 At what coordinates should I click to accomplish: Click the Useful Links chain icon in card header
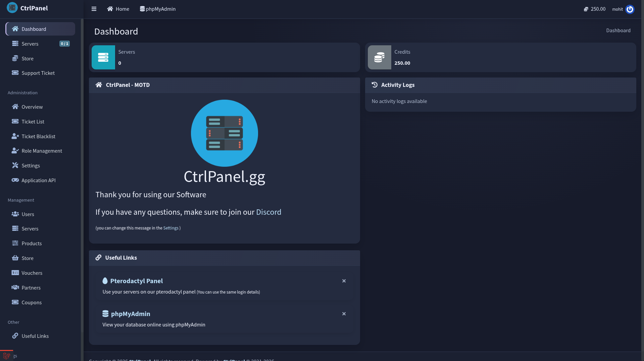(x=98, y=258)
